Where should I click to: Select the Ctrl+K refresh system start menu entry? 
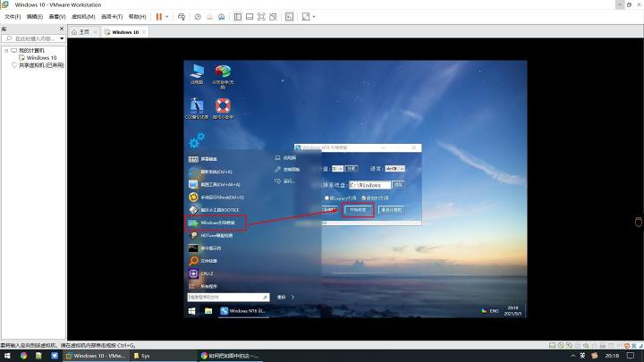(x=216, y=172)
